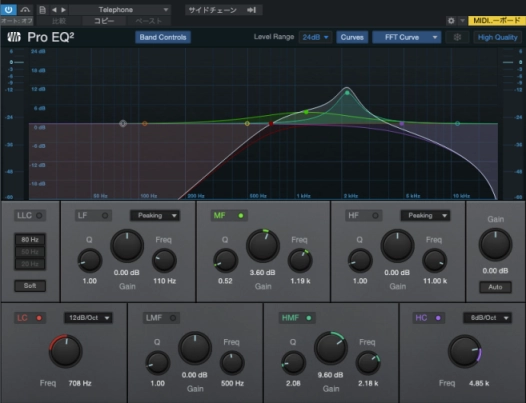
Task: Click the MF Gain knob
Action: click(x=263, y=246)
